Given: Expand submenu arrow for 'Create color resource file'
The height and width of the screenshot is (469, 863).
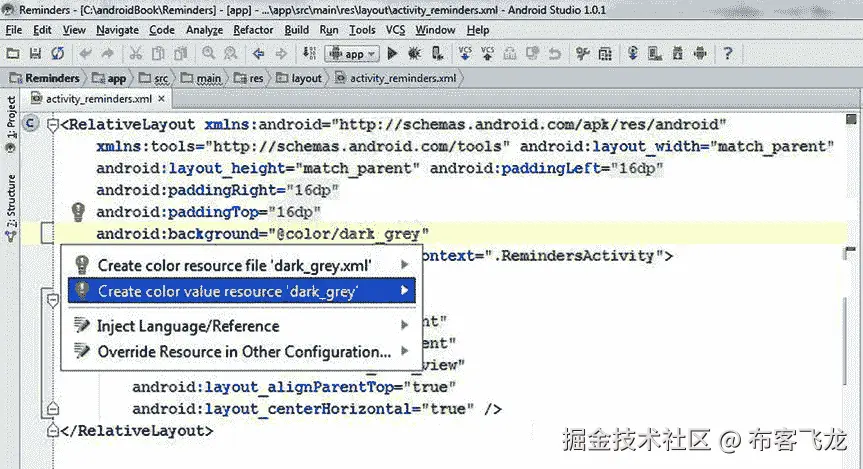Looking at the screenshot, I should click(405, 265).
